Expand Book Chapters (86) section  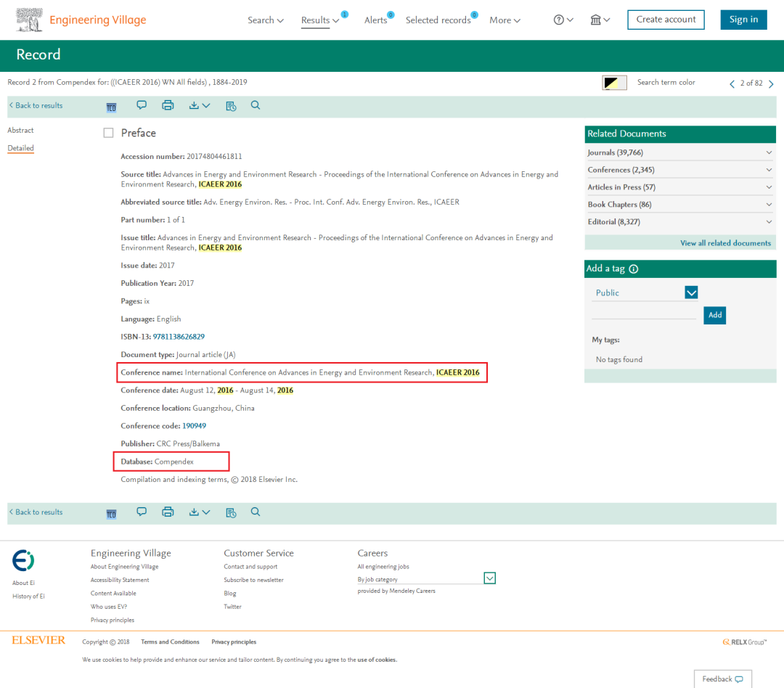(x=680, y=205)
